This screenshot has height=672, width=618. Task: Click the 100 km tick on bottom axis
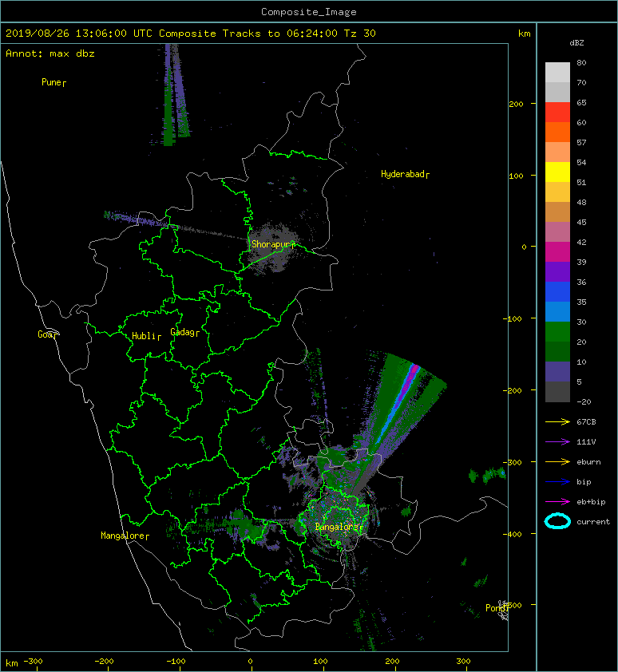coord(321,662)
